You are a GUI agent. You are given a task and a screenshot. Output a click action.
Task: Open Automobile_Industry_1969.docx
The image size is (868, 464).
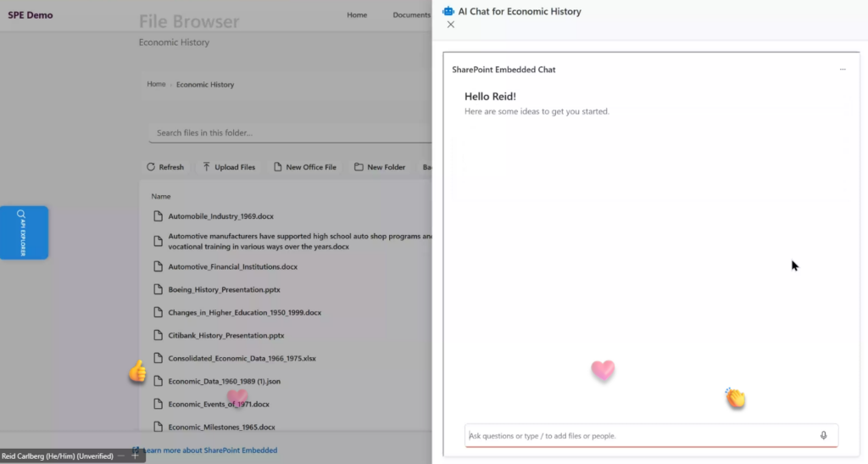221,216
